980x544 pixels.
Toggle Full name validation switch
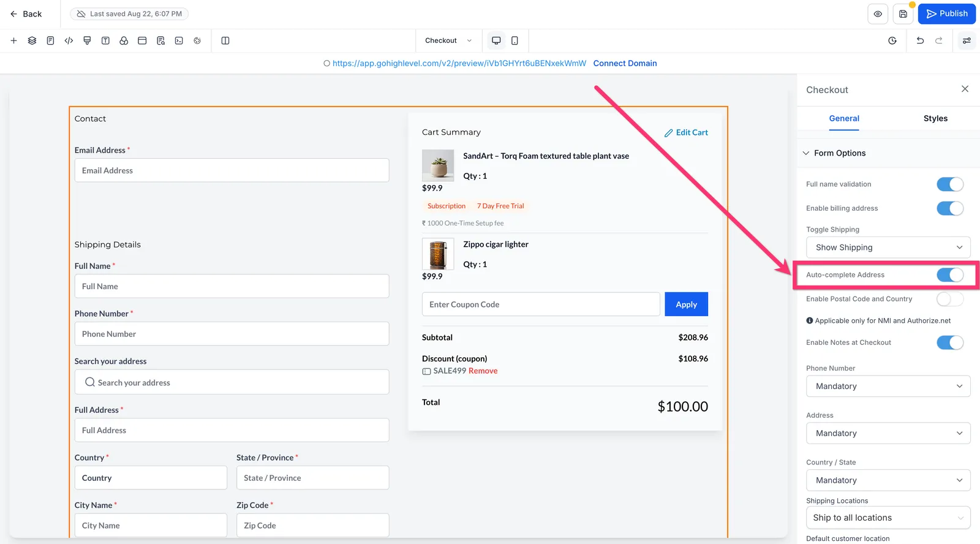(x=950, y=184)
